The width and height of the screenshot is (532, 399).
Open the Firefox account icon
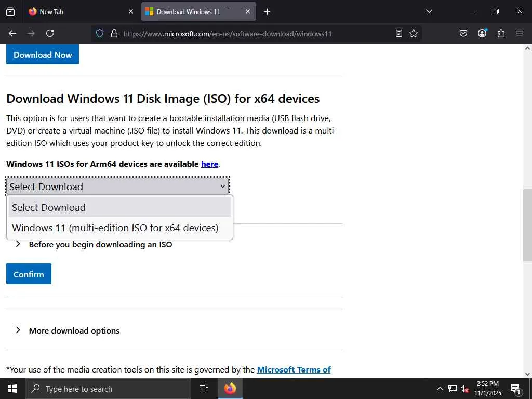pos(482,33)
